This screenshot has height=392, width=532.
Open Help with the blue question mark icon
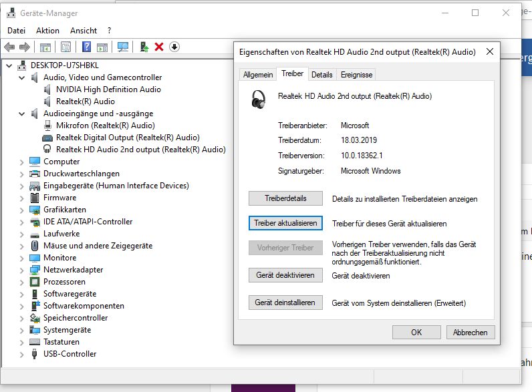click(x=87, y=47)
